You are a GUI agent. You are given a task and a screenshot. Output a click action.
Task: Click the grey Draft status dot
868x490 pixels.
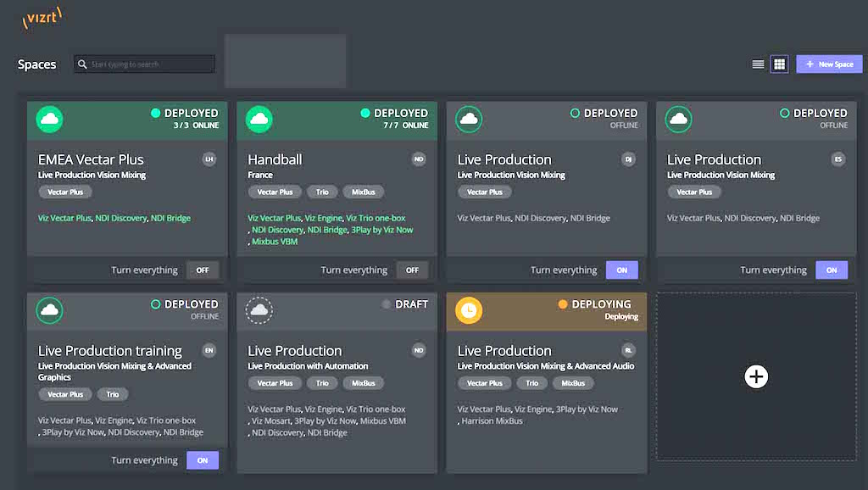pos(387,304)
